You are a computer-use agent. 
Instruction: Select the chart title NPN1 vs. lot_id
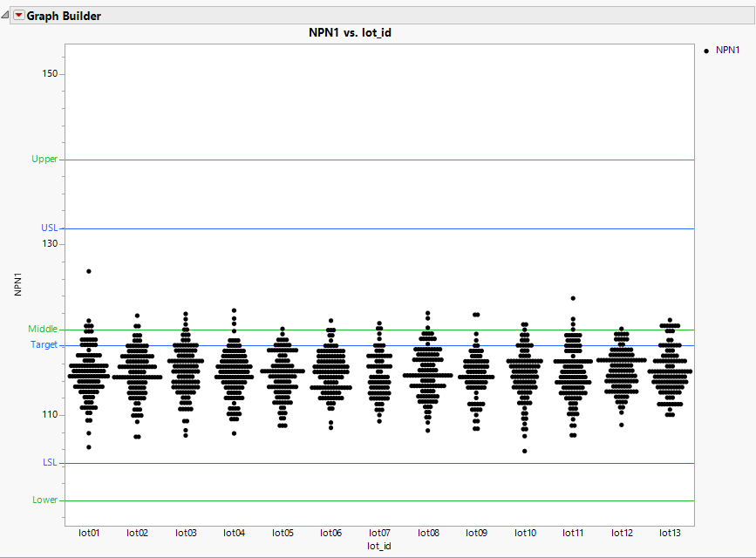click(x=350, y=33)
